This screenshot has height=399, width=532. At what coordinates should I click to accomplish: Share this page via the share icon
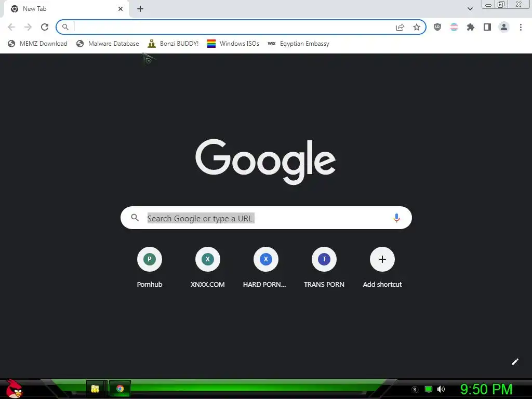click(400, 27)
